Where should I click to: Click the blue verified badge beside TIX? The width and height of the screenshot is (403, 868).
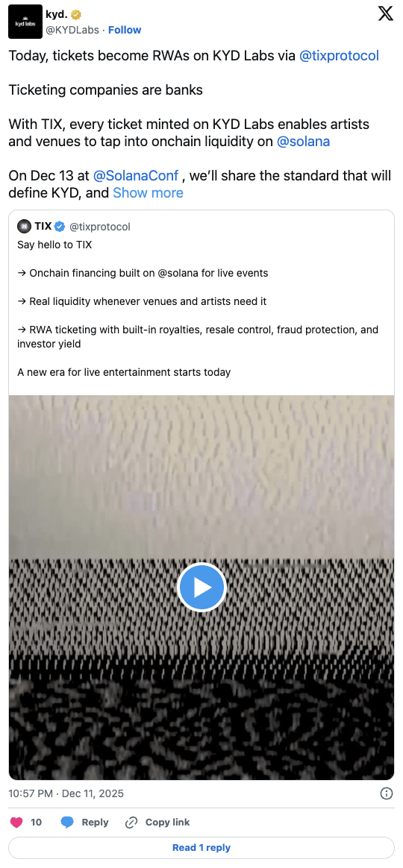tap(59, 227)
